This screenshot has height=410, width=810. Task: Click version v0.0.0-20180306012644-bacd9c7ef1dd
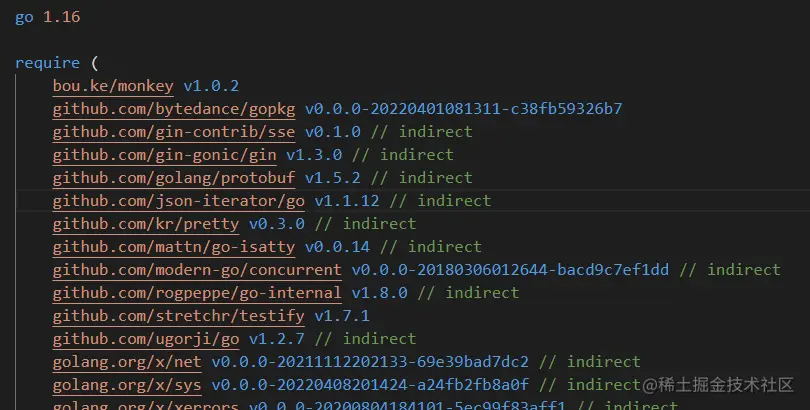510,270
